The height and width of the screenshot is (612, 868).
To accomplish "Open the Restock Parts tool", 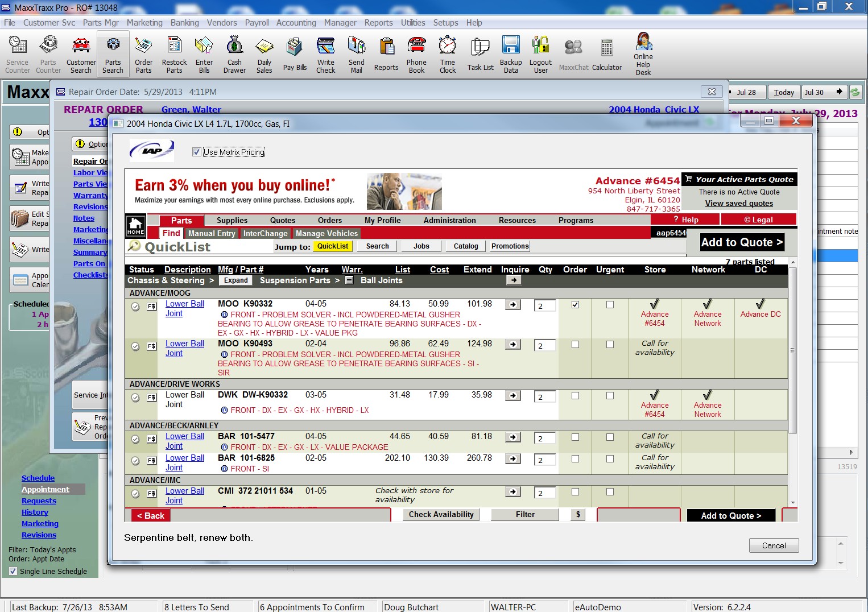I will pyautogui.click(x=174, y=55).
